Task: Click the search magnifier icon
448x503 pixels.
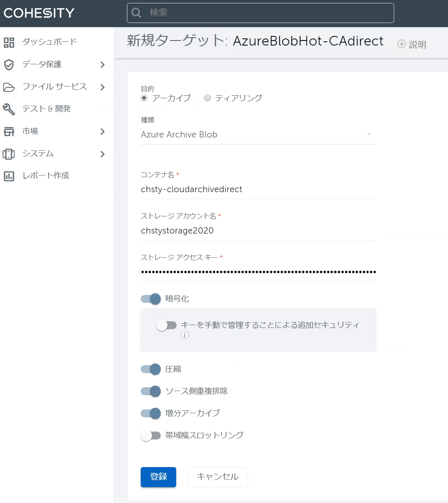Action: point(137,13)
